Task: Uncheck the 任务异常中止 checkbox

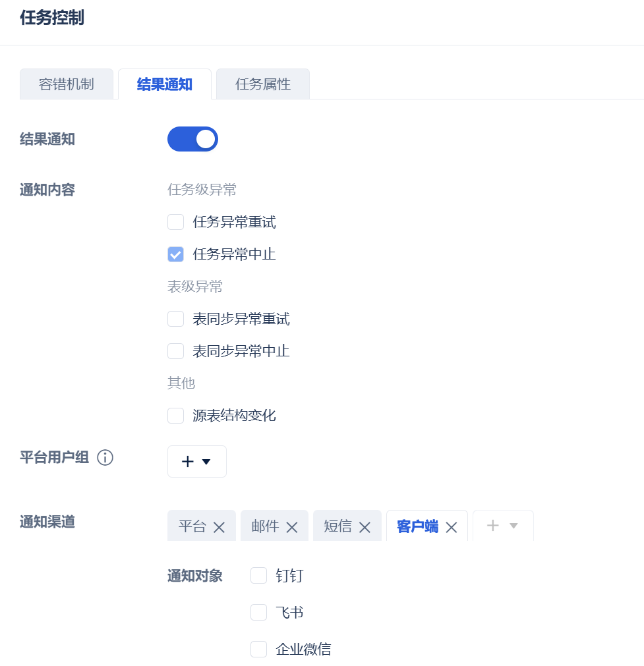Action: coord(175,254)
